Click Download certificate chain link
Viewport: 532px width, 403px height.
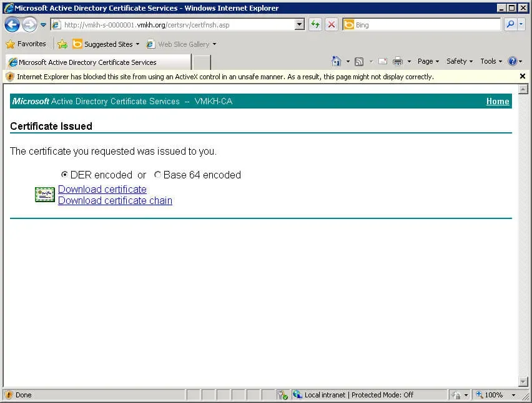[x=115, y=200]
